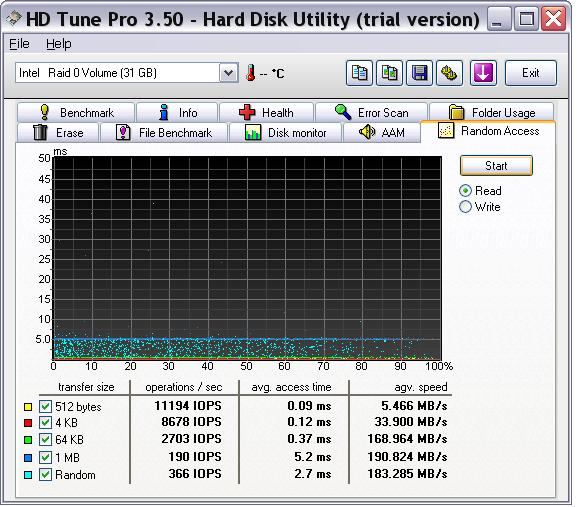579x507 pixels.
Task: Click the 2703 IOPS value
Action: (192, 438)
